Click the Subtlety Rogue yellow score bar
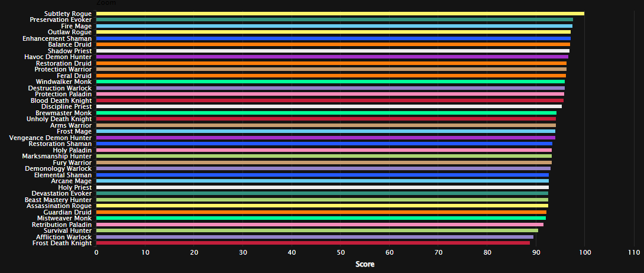Screen dimensions: 644x273 point(340,14)
